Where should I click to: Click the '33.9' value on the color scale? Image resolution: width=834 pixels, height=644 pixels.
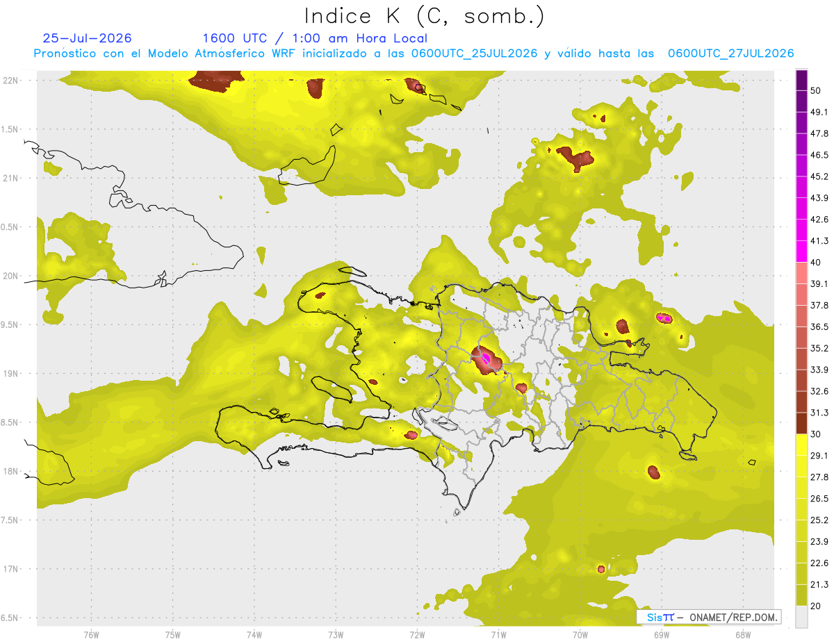pos(819,370)
